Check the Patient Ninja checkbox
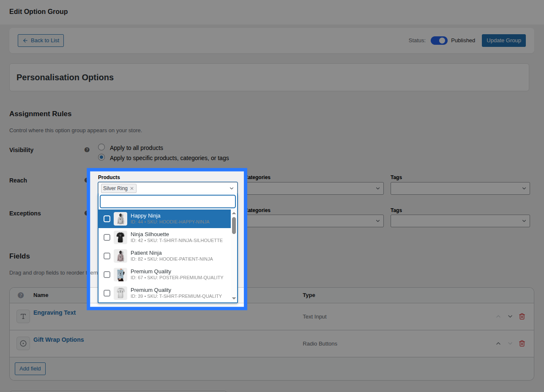This screenshot has height=392, width=544. coord(107,256)
